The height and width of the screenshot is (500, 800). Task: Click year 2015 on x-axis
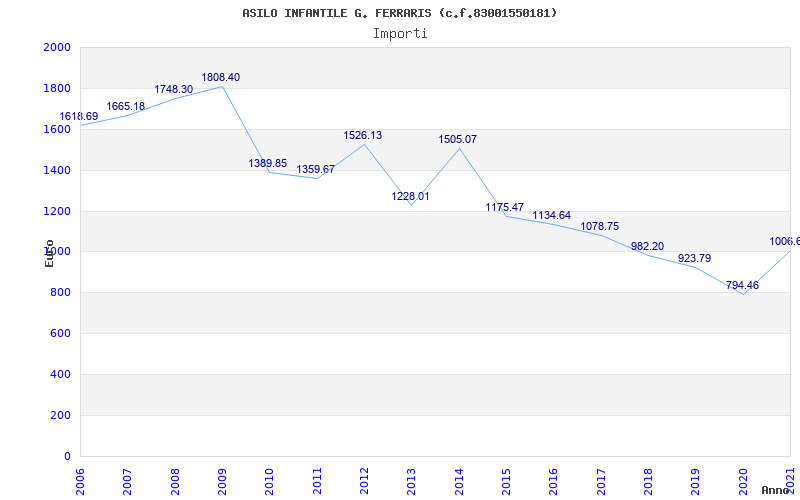tap(506, 481)
